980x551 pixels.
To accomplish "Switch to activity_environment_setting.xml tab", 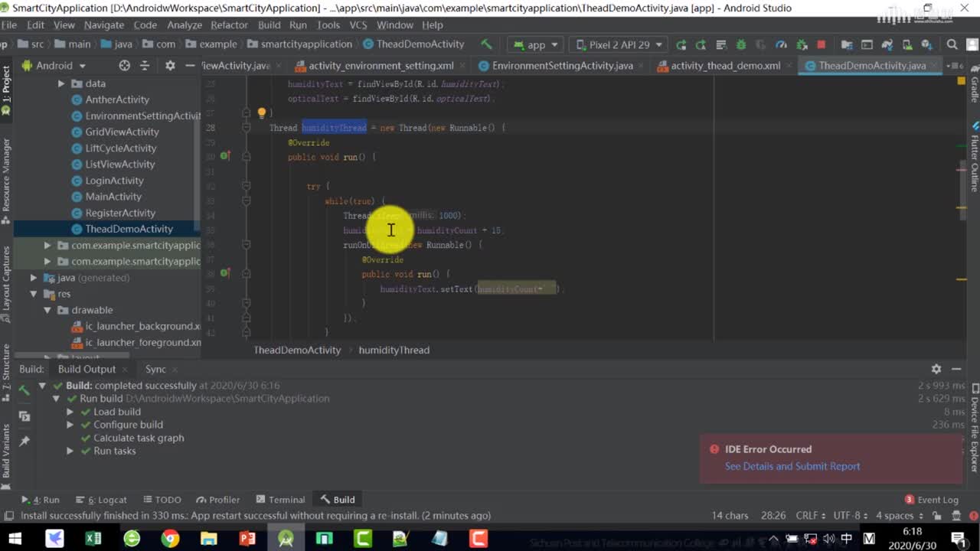I will point(381,66).
